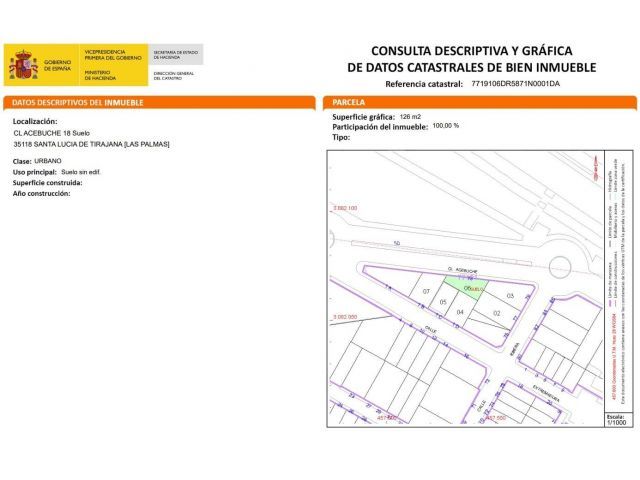
Task: Click the 'Superficie construida:' label
Action: [x=47, y=183]
